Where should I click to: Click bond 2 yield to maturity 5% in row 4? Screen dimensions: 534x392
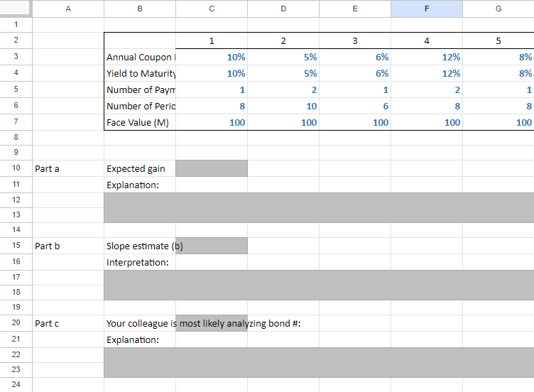tap(283, 73)
